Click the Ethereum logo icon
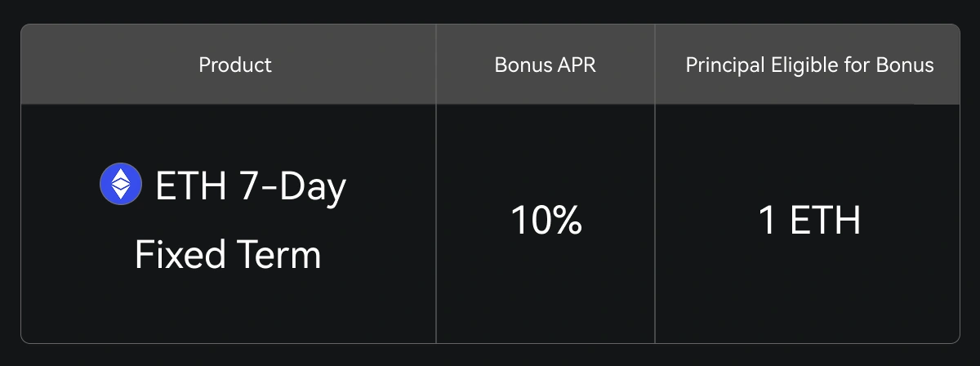 tap(120, 185)
